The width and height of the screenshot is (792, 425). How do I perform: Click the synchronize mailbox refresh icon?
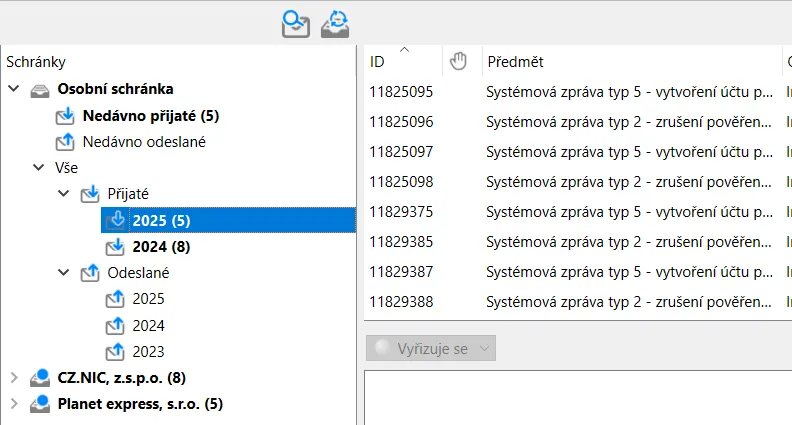[335, 24]
